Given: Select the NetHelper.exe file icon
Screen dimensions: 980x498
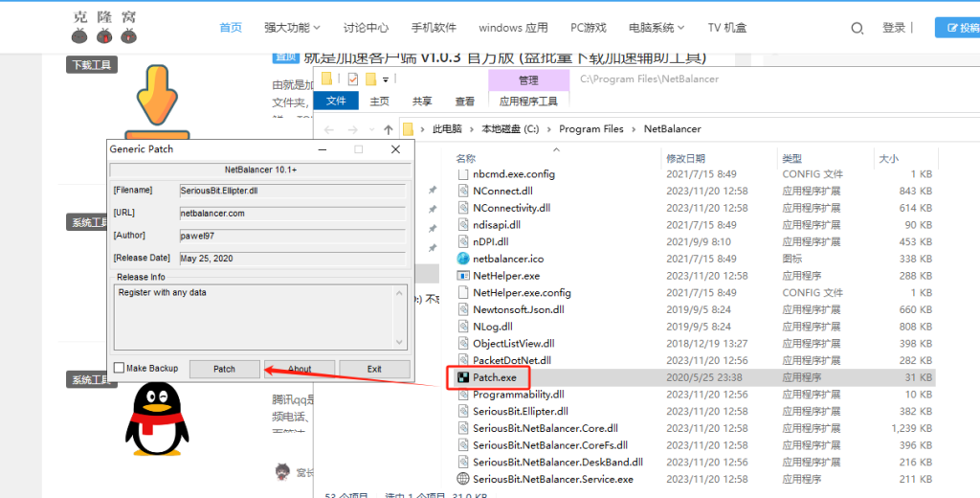Looking at the screenshot, I should [463, 275].
